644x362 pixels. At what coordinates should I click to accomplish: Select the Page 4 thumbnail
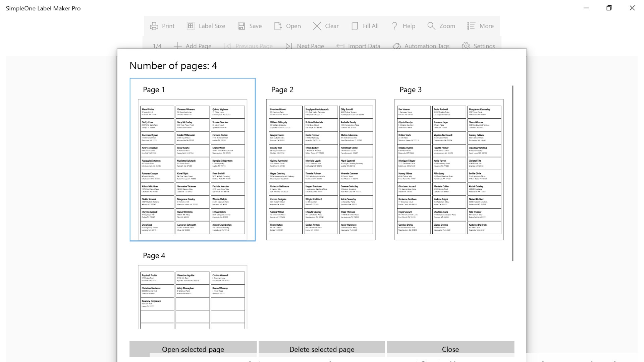click(x=193, y=297)
